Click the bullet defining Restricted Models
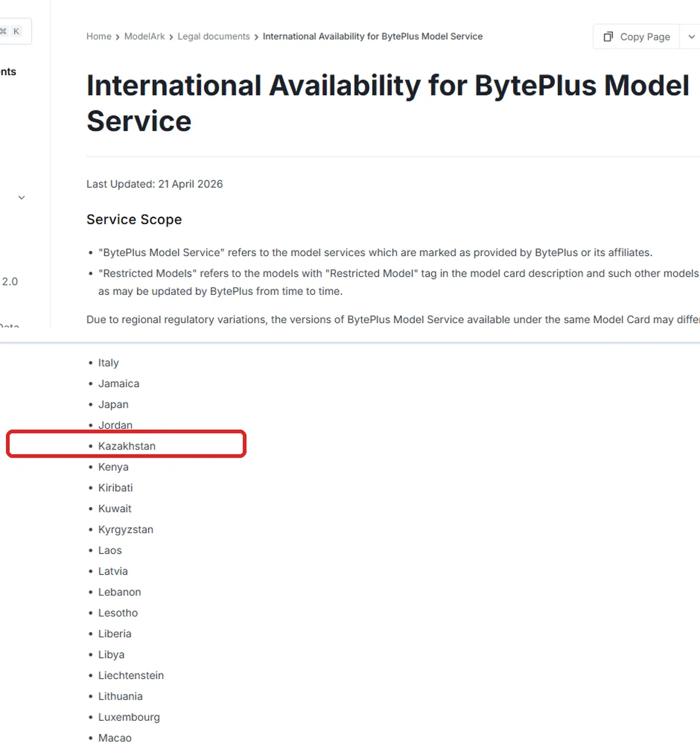 (x=398, y=282)
